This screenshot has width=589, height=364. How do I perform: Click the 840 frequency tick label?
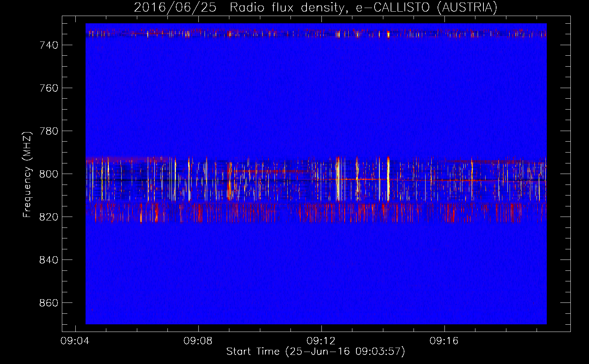[49, 260]
